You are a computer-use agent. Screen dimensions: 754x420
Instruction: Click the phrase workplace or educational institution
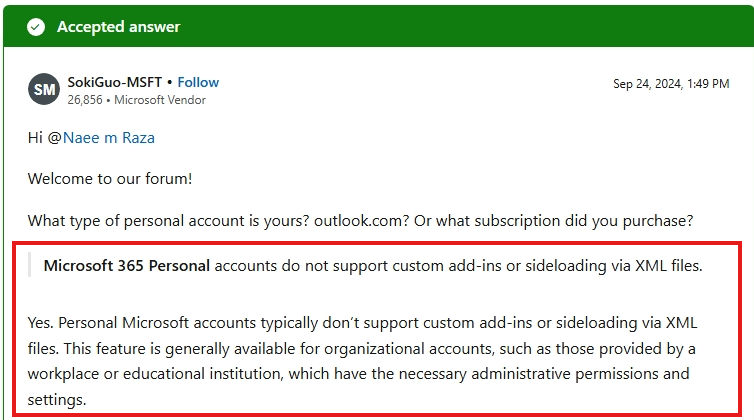click(x=155, y=374)
